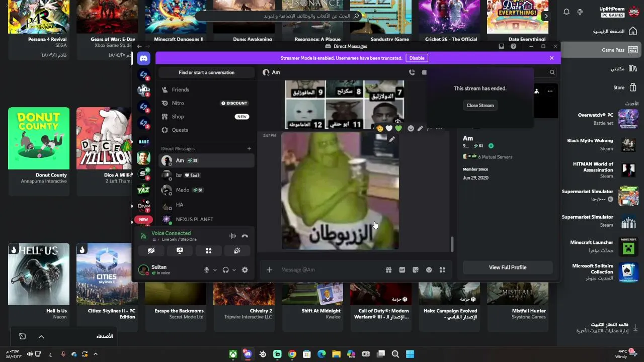Open NEXUS PLANET conversation
This screenshot has height=362, width=644.
206,219
